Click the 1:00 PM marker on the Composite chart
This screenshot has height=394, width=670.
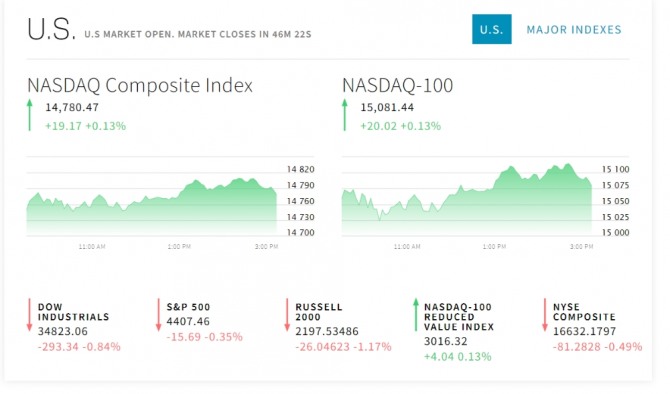pyautogui.click(x=179, y=247)
